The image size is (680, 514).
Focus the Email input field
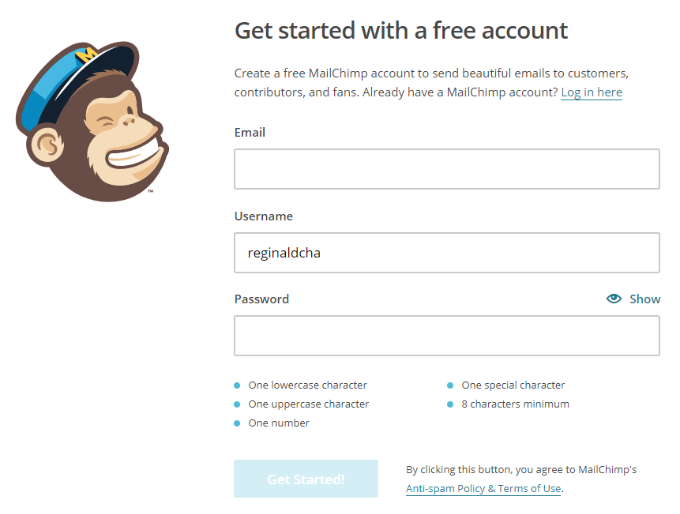(x=446, y=169)
